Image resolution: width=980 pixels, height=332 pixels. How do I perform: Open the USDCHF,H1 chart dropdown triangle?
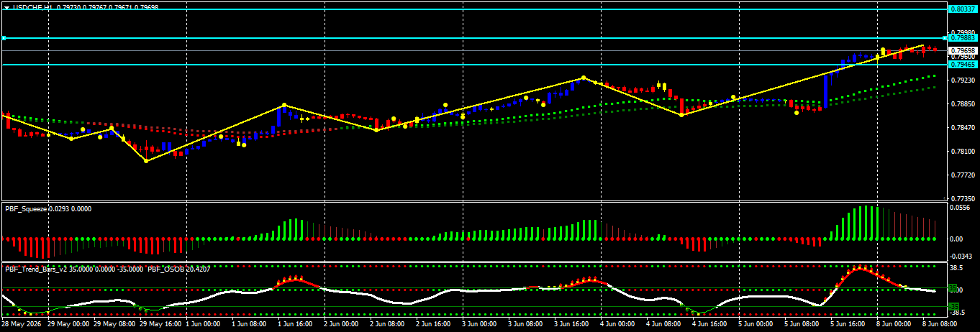pyautogui.click(x=6, y=6)
